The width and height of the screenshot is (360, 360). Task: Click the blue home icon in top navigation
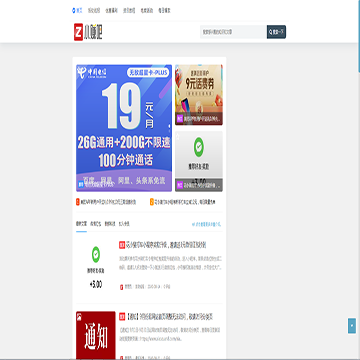point(74,10)
